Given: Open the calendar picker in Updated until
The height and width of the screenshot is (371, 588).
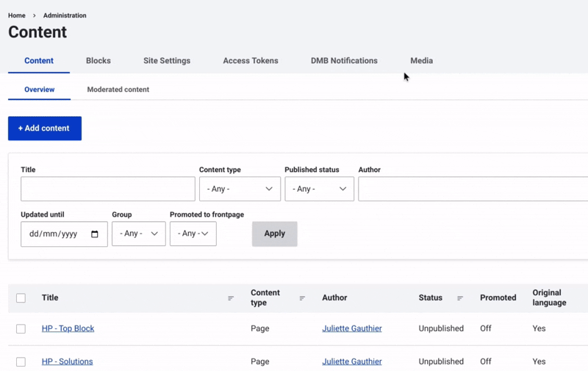Looking at the screenshot, I should (95, 234).
